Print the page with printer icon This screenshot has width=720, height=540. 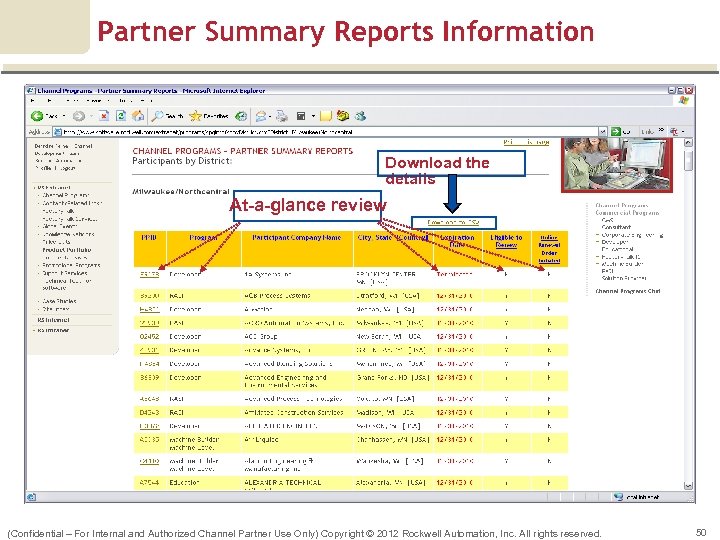[281, 116]
